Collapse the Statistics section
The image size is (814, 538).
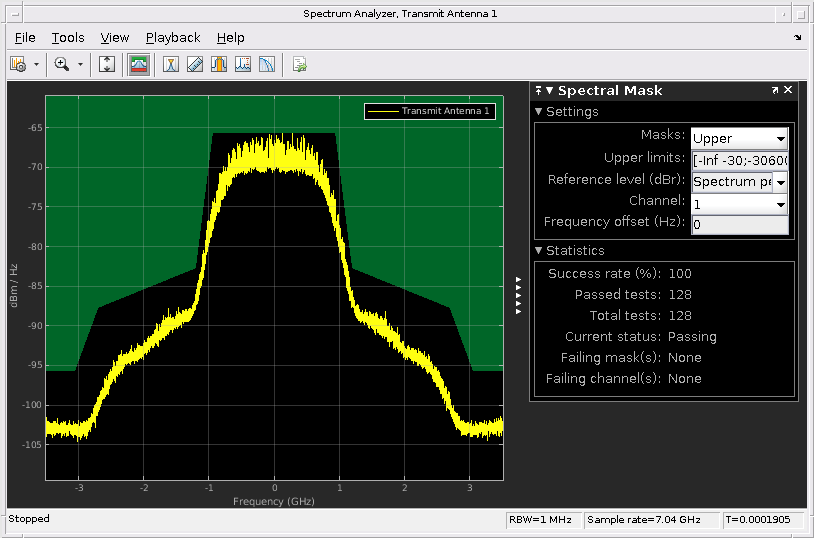(x=539, y=251)
